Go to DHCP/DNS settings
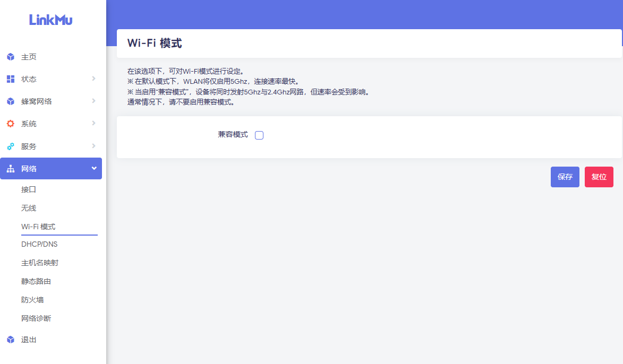Screen dimensions: 623x364 [x=39, y=244]
